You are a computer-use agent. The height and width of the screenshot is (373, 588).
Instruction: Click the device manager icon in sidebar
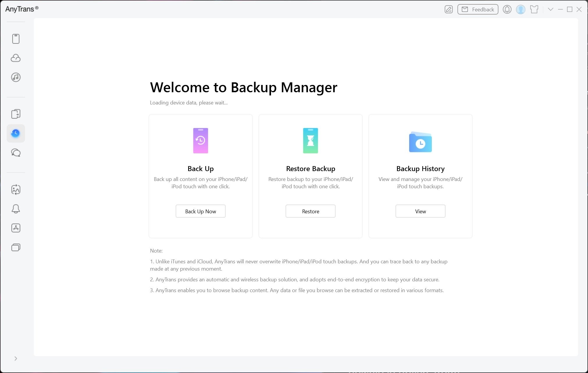[16, 39]
